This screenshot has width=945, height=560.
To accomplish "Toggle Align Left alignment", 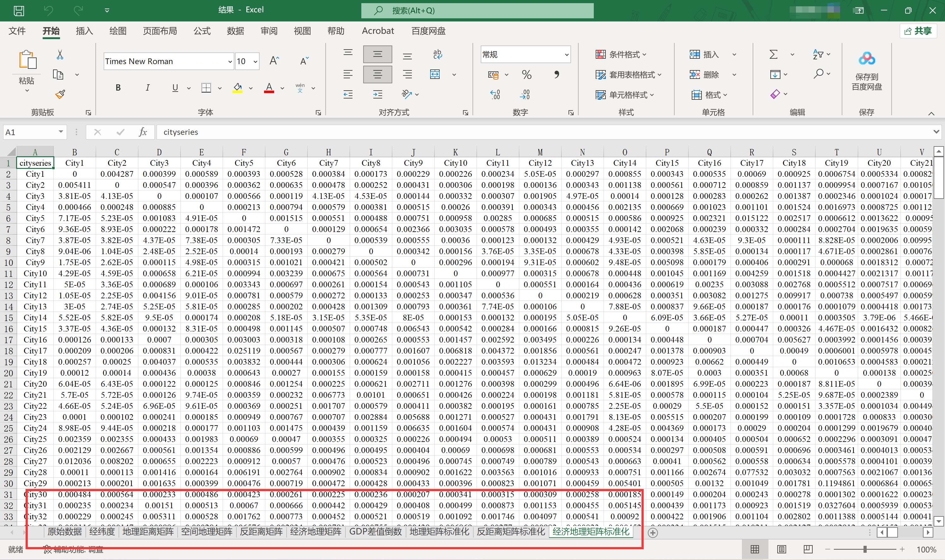I will pos(348,74).
